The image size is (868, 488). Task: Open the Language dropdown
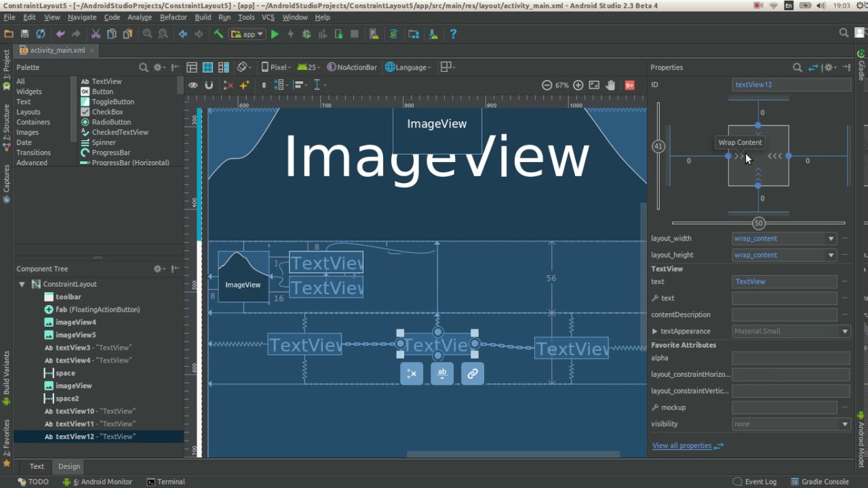(x=408, y=67)
